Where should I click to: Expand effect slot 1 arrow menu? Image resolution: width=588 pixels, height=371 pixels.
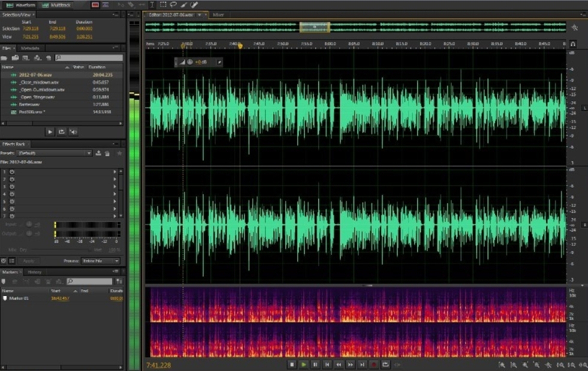click(114, 172)
